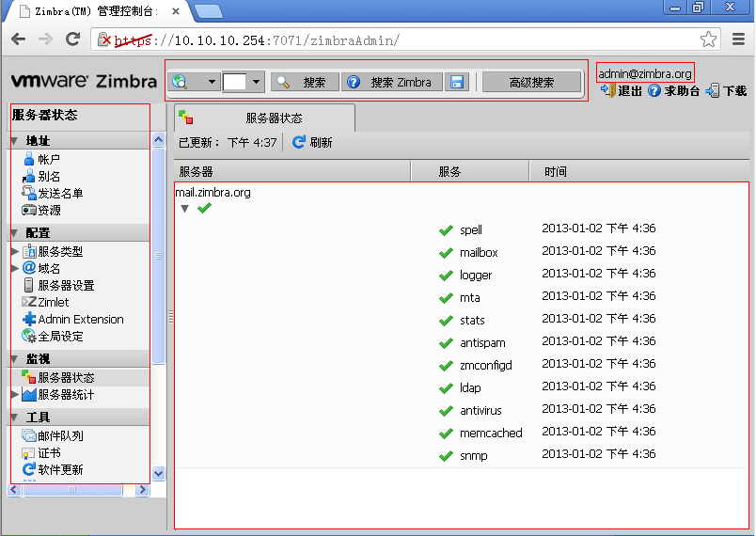This screenshot has width=756, height=536.
Task: Open Chrome menu hamburger icon
Action: (739, 39)
